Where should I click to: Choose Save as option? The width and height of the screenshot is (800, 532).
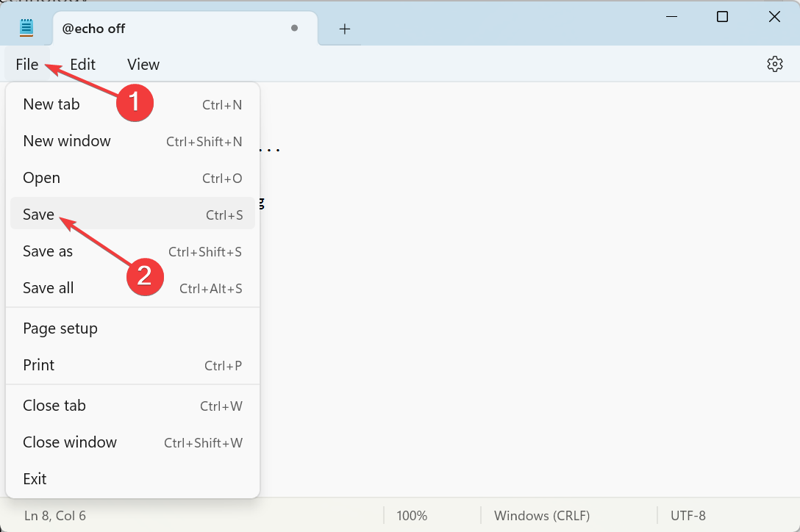pos(48,251)
